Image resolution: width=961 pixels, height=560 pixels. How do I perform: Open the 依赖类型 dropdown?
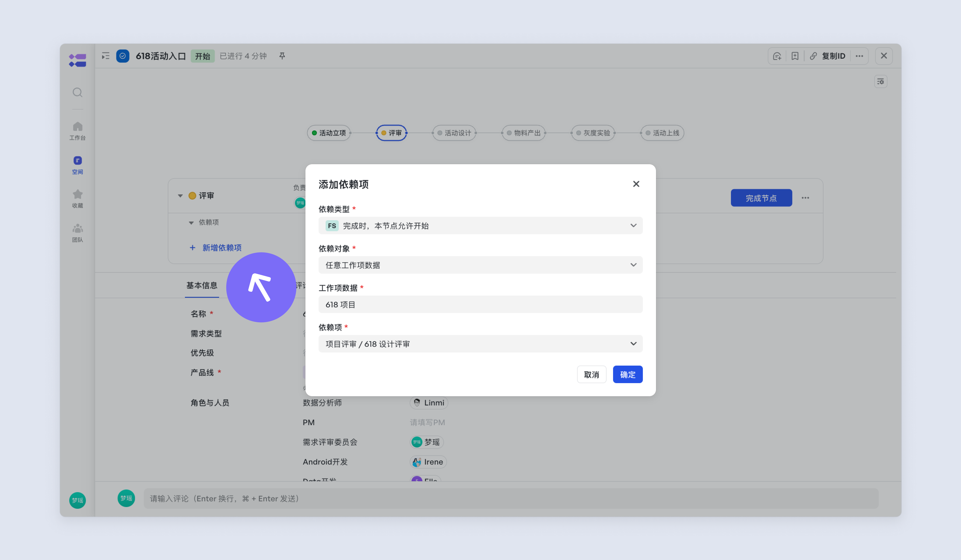point(480,225)
